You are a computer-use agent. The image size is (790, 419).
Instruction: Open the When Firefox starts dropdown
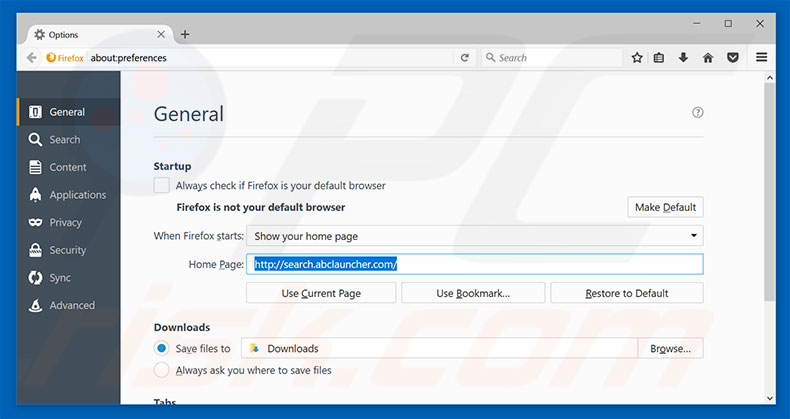coord(474,236)
